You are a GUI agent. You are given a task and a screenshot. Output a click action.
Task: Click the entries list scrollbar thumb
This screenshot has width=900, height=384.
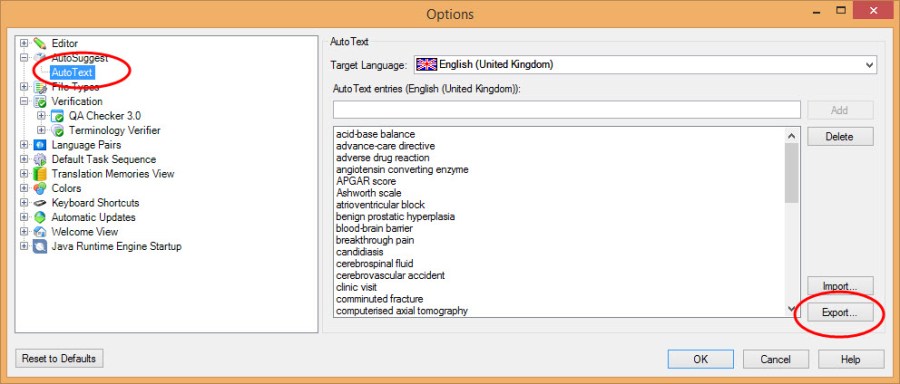click(792, 173)
